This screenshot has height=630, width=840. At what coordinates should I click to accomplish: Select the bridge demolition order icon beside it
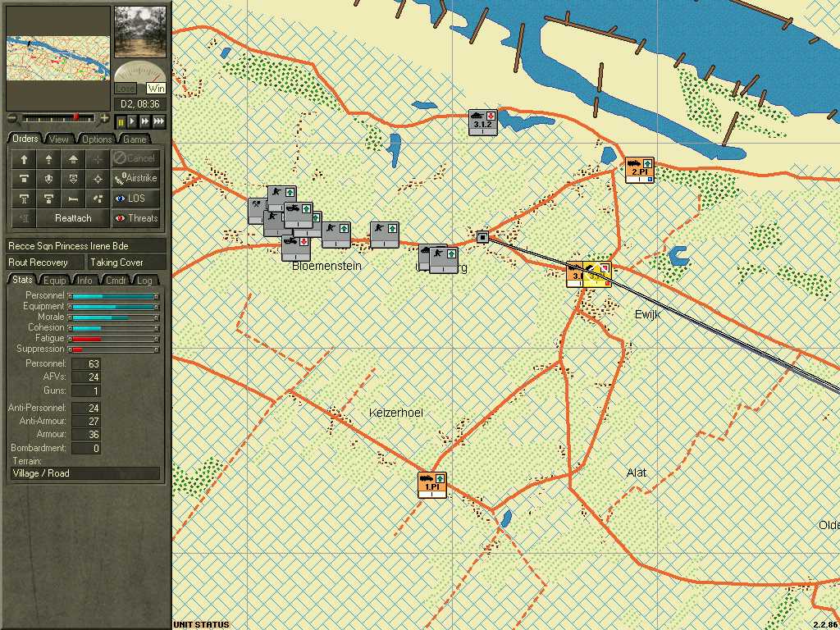click(48, 199)
